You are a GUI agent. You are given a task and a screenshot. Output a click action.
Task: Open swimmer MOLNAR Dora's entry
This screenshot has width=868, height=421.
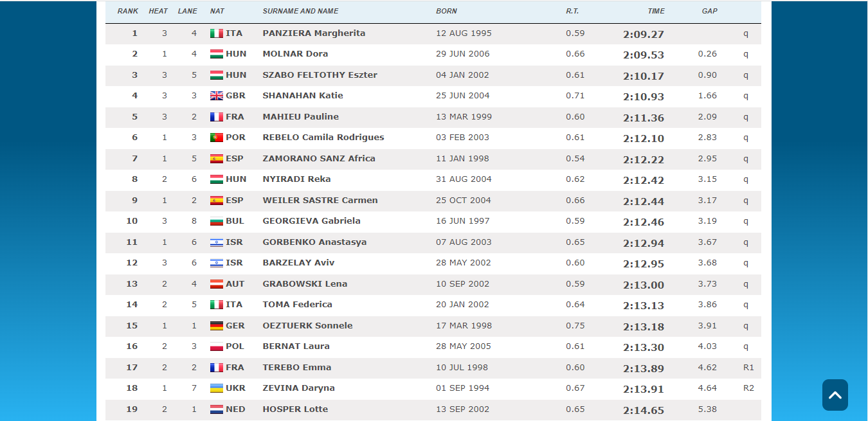(295, 54)
